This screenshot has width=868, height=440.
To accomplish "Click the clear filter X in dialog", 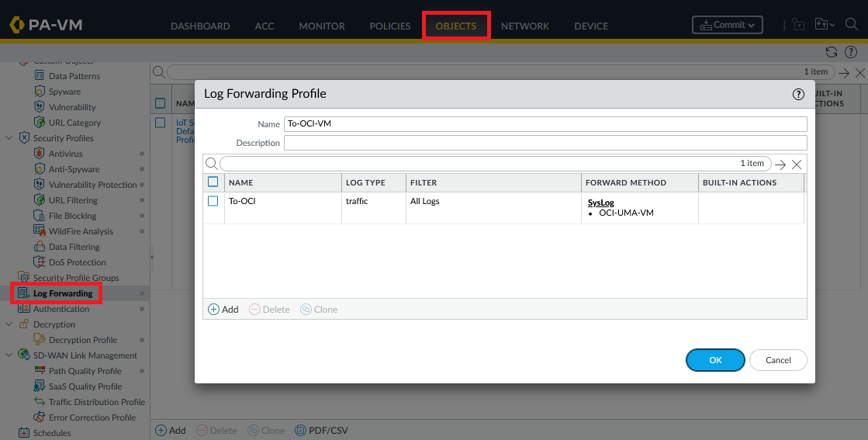I will [797, 165].
